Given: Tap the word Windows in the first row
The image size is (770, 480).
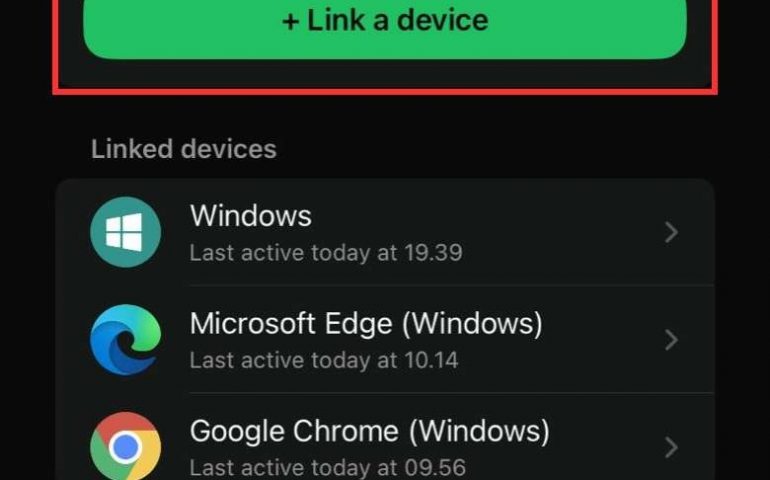Looking at the screenshot, I should [x=250, y=216].
